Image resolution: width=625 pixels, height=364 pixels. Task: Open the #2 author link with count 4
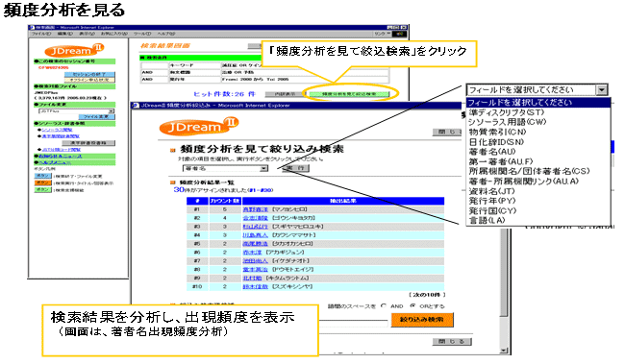coord(255,218)
